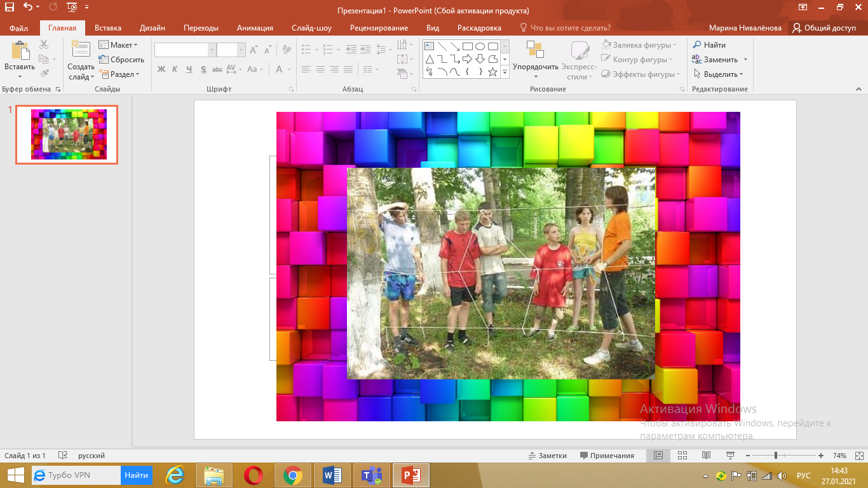Open the Эффекты фигуры effects dropdown

(x=641, y=74)
